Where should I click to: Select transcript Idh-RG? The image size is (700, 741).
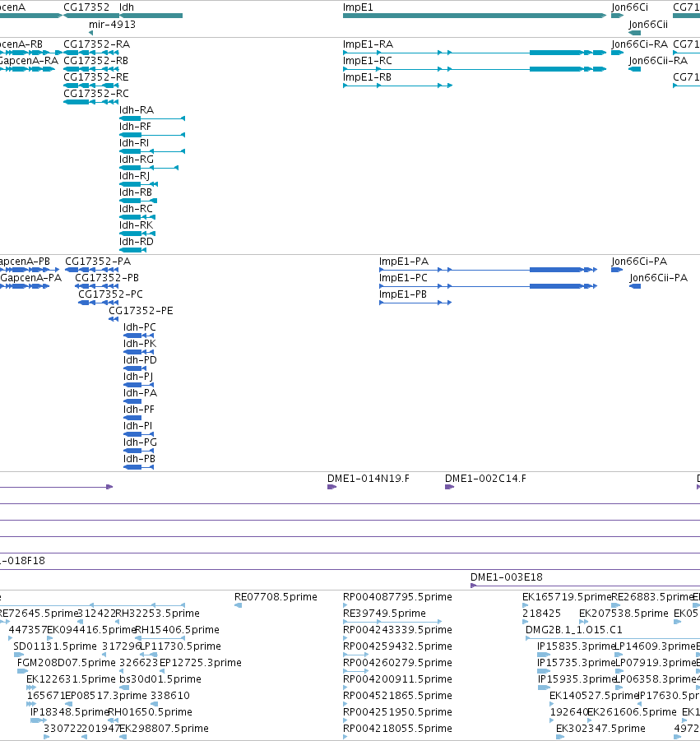pos(137,160)
